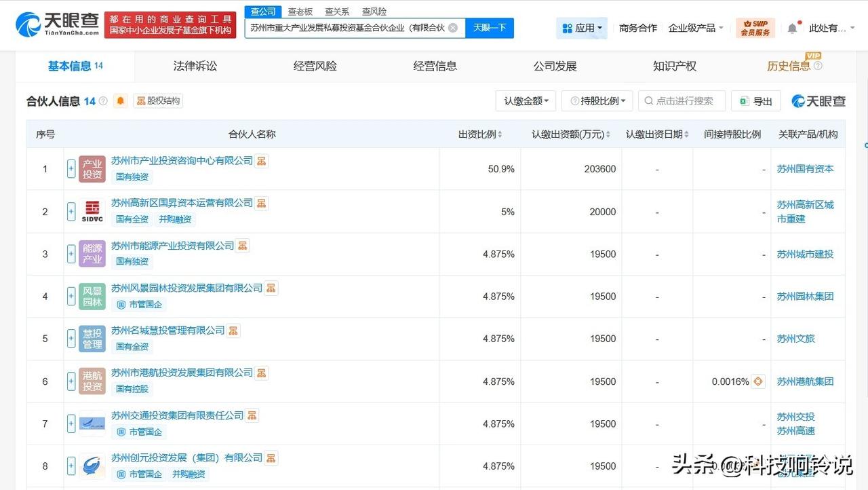Switch to the 查公司 search tab
This screenshot has height=490, width=868.
(263, 12)
